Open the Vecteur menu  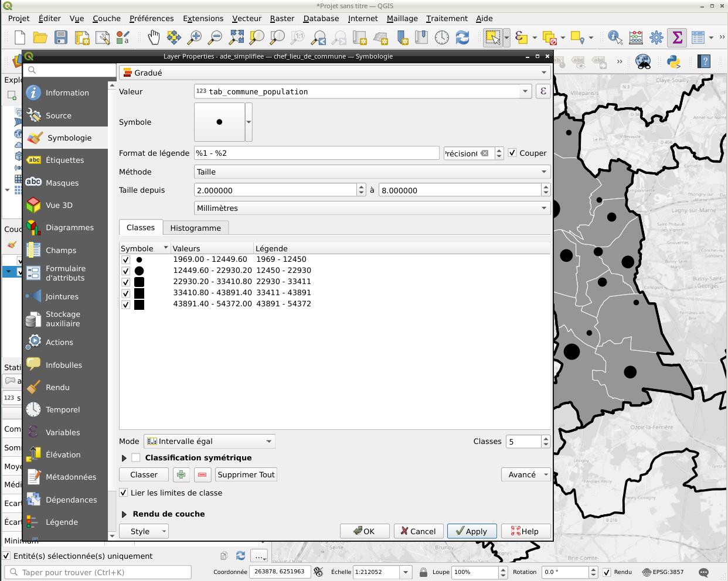[246, 18]
